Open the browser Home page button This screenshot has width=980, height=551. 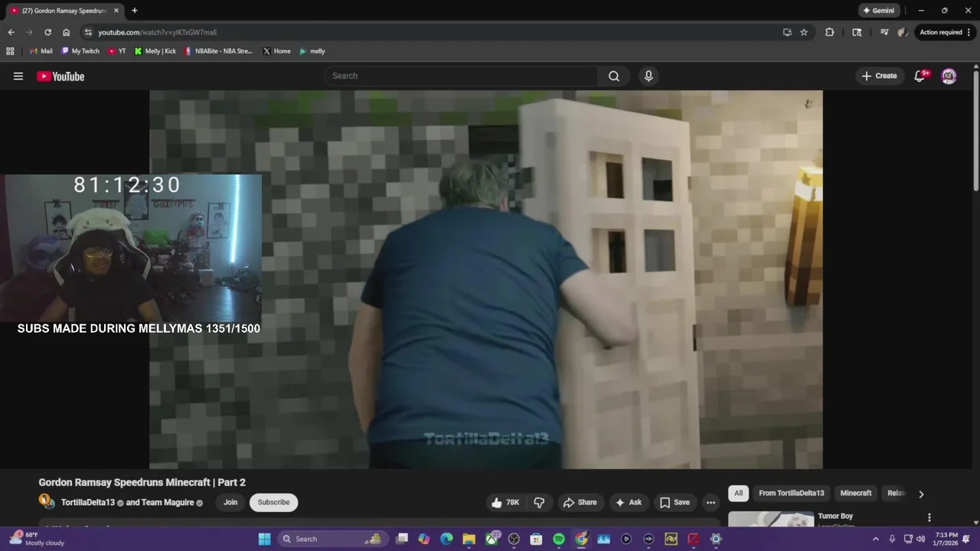coord(66,32)
